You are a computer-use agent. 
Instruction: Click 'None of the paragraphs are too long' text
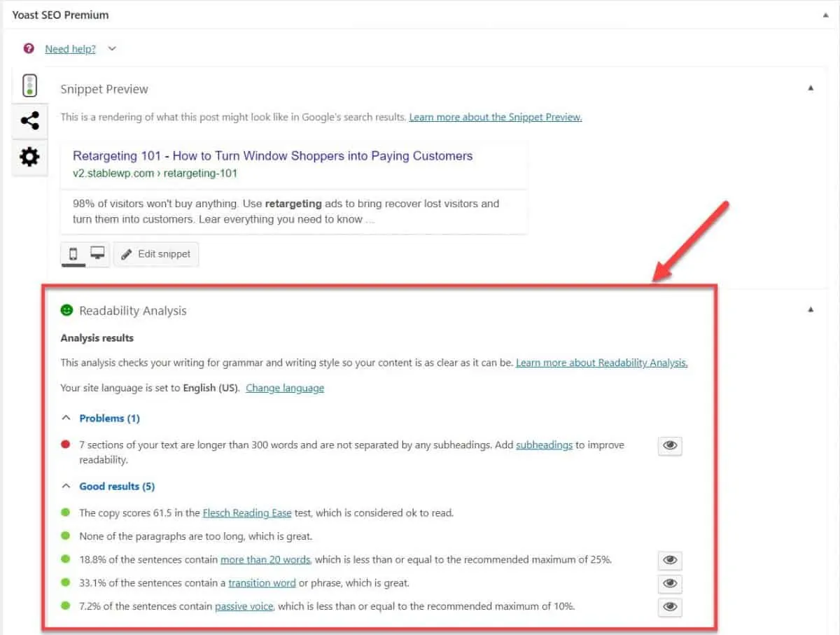click(195, 536)
